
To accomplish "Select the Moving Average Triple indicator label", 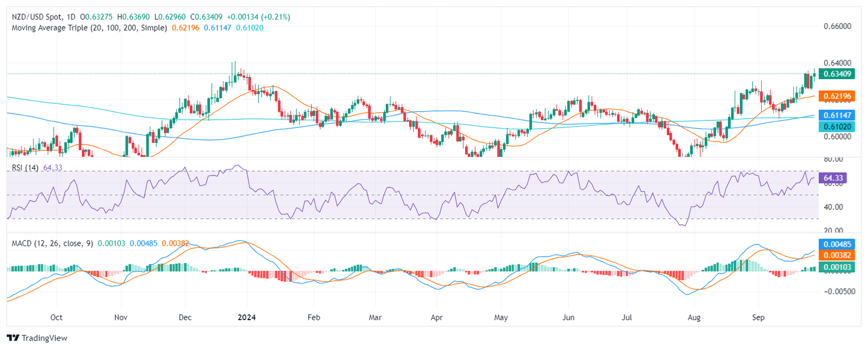I will 88,27.
